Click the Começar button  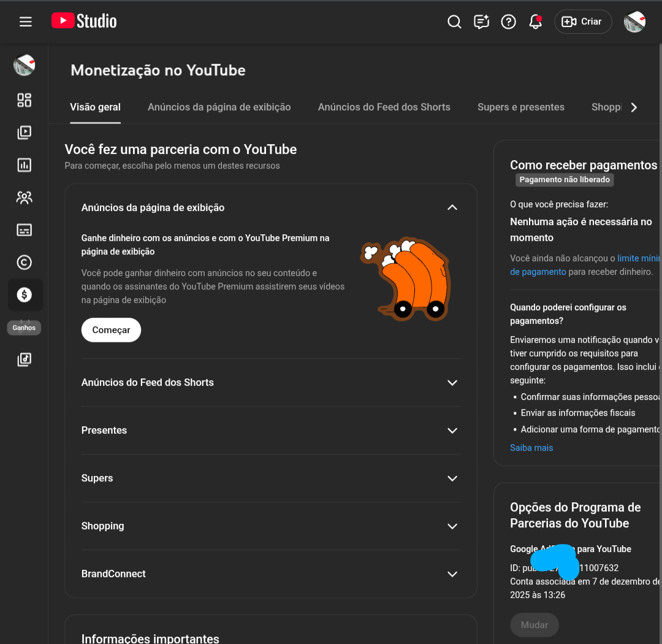[x=111, y=330]
